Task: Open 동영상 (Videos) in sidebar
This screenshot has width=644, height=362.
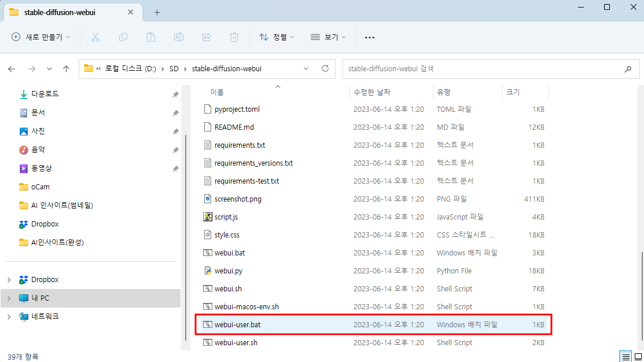Action: tap(41, 168)
